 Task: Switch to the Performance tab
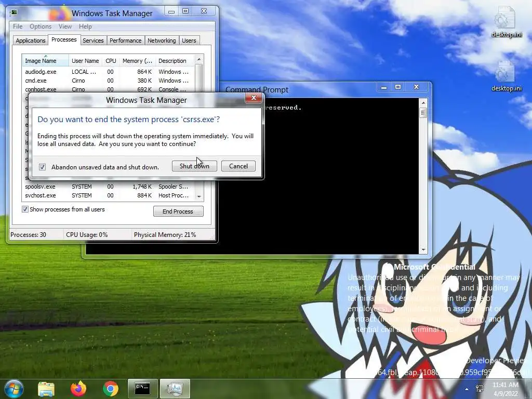[126, 41]
